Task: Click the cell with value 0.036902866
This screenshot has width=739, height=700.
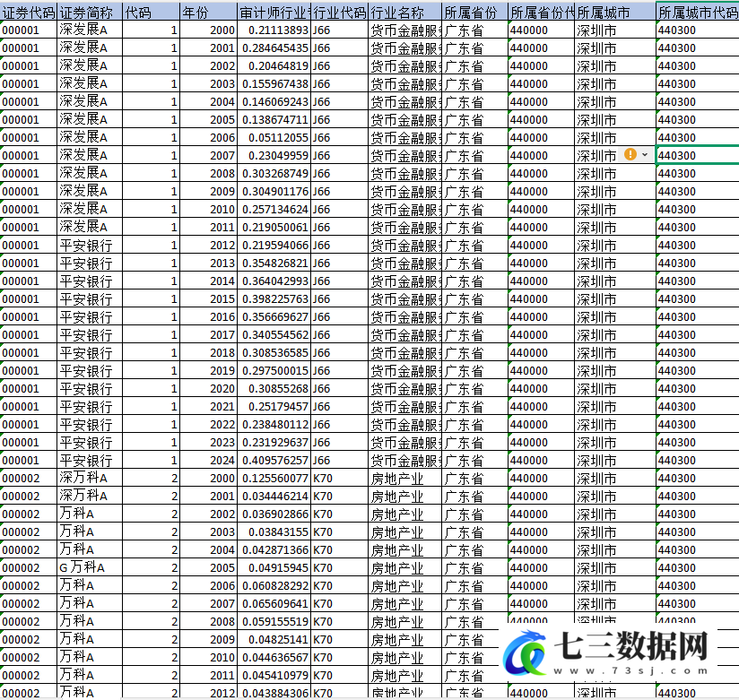Action: [274, 514]
